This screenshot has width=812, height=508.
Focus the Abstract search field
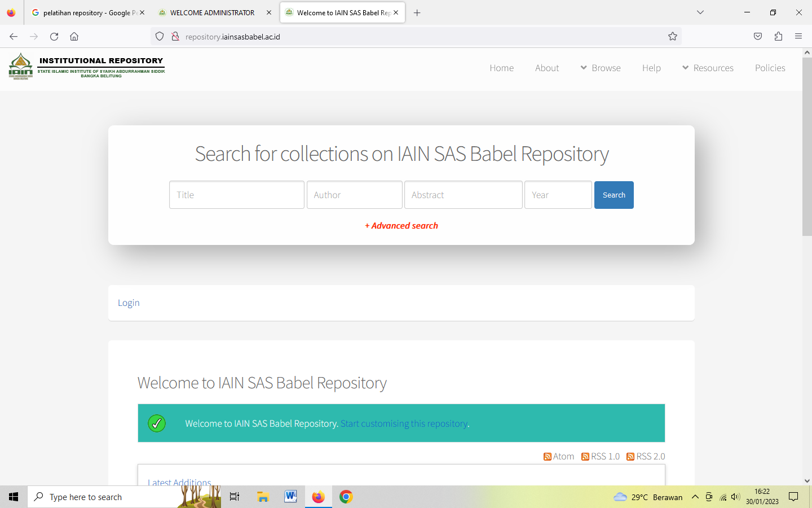point(464,195)
